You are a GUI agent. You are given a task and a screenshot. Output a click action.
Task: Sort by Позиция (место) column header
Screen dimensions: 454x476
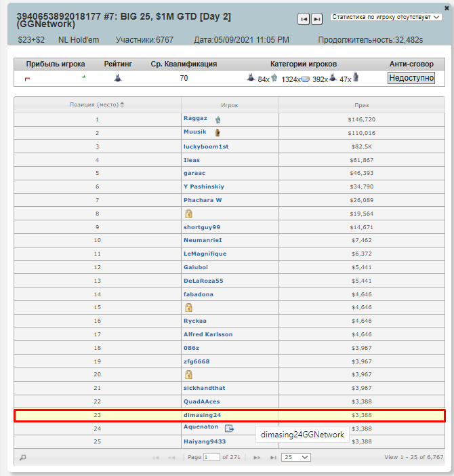click(x=97, y=105)
